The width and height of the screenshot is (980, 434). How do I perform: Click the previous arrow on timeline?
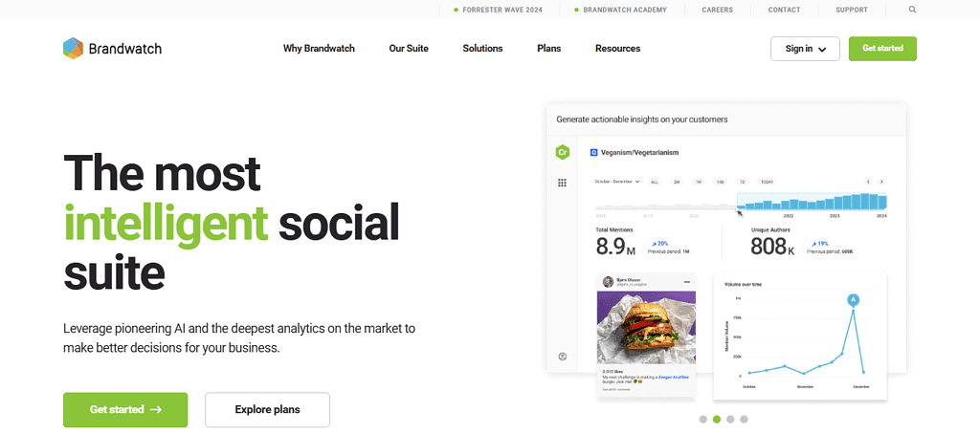click(868, 182)
